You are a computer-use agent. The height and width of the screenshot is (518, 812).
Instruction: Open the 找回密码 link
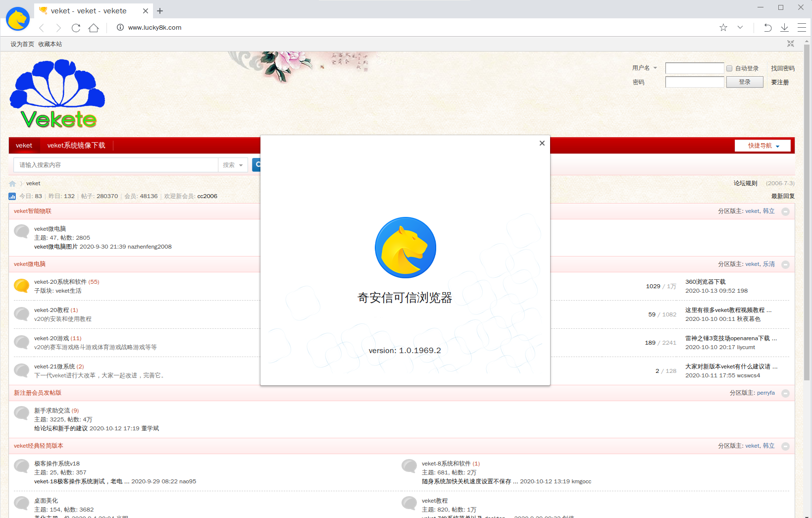coord(783,68)
